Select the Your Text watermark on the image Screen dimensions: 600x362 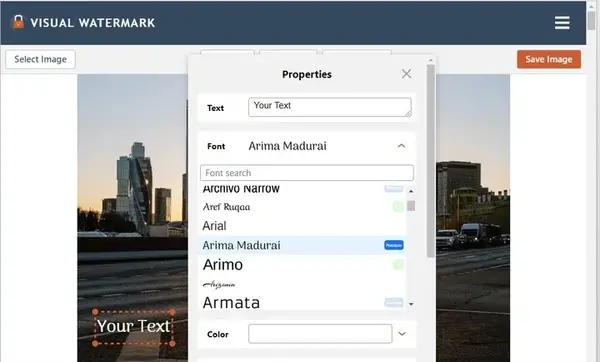click(x=134, y=326)
